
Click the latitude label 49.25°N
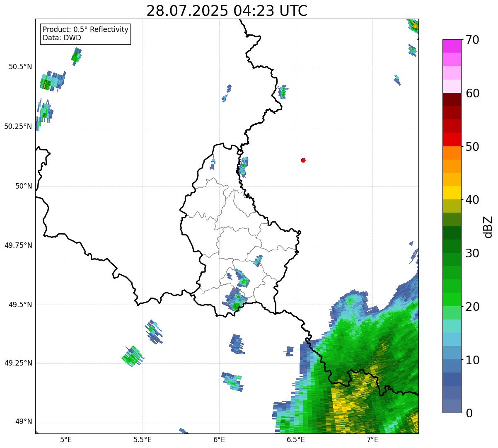[18, 363]
